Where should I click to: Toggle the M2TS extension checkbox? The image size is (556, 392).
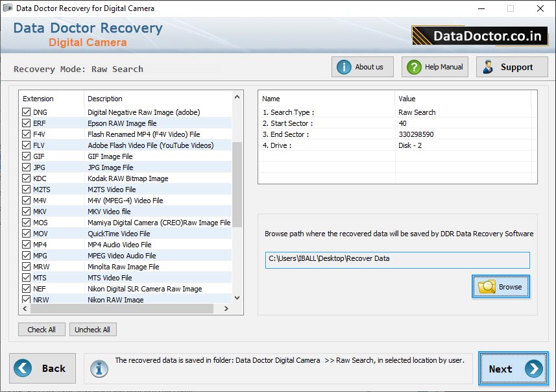(26, 189)
